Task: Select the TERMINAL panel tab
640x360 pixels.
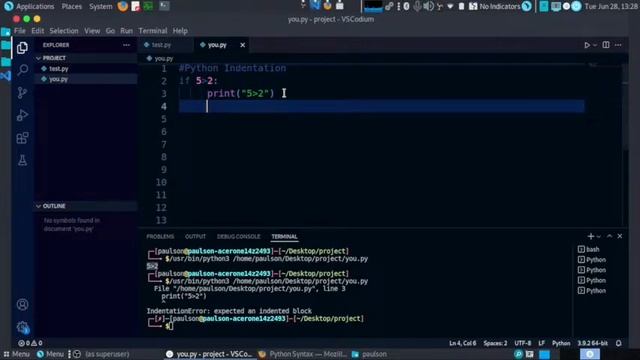Action: tap(284, 236)
